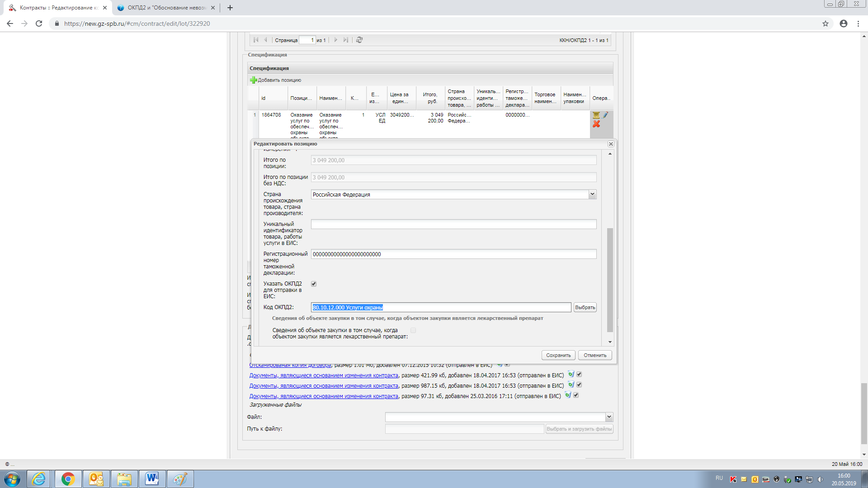Click red X delete icon in specification row
This screenshot has height=488, width=868.
(x=596, y=124)
